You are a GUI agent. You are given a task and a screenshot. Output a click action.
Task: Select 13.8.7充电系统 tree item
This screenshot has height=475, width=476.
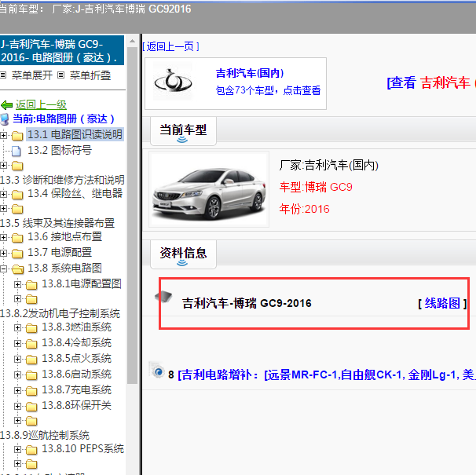click(x=76, y=390)
